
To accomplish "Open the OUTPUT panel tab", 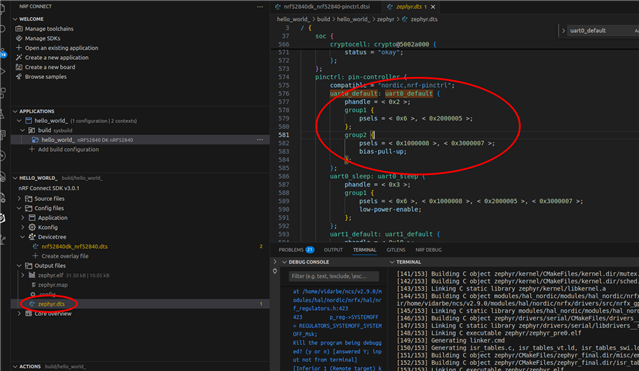I will coord(333,250).
